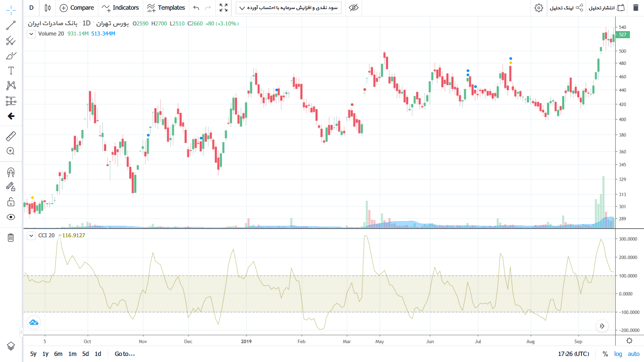Click the CCI value 116.9127
Screen dimensions: 644x362
(x=72, y=236)
